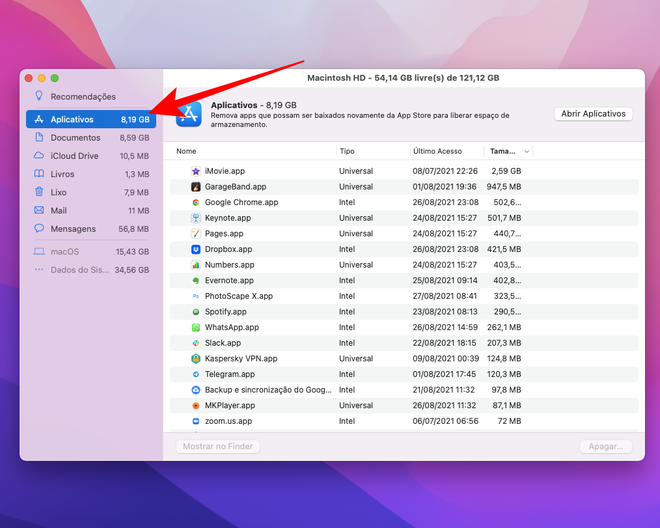Click the zoom.us.app icon

point(196,421)
